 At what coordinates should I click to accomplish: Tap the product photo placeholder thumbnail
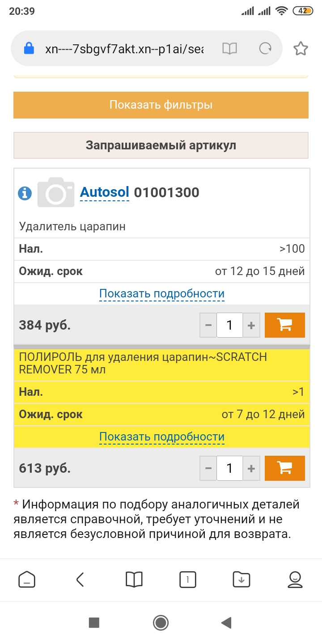(x=56, y=193)
